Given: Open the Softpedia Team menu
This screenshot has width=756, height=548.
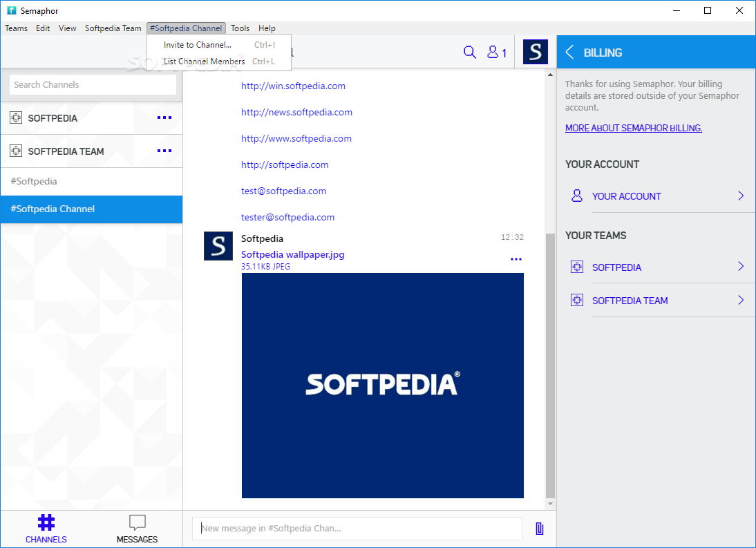Looking at the screenshot, I should pyautogui.click(x=113, y=28).
